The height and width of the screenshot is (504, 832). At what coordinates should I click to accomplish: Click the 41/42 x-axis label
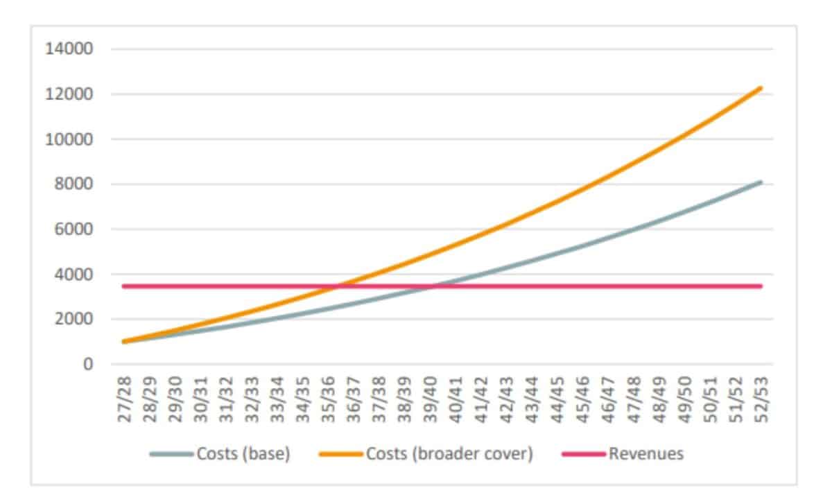coord(481,400)
